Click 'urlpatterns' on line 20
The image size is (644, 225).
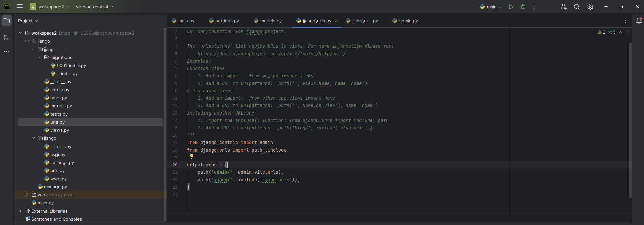(x=202, y=165)
